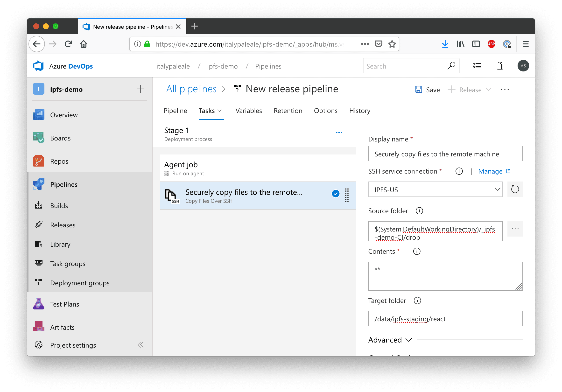Open Project settings

click(x=73, y=345)
